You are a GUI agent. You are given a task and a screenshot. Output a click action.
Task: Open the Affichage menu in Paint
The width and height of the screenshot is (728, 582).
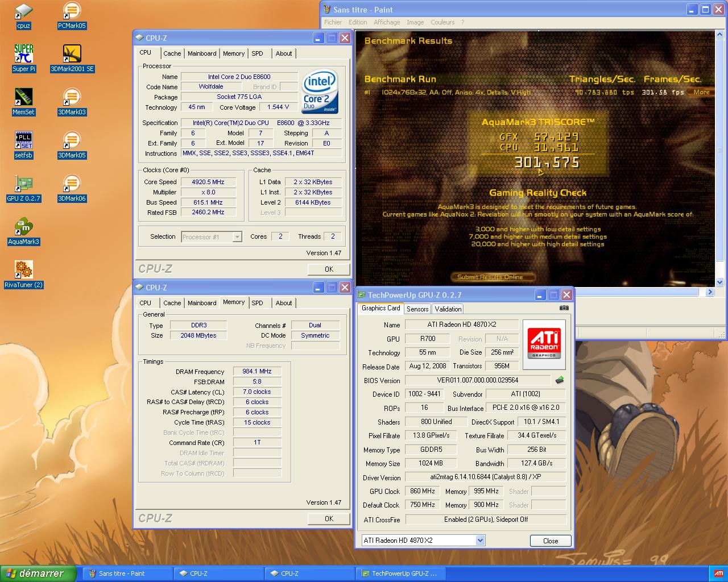387,22
